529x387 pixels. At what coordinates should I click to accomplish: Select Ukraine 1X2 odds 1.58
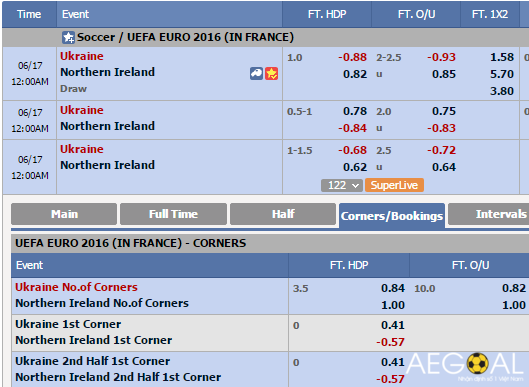[x=502, y=57]
